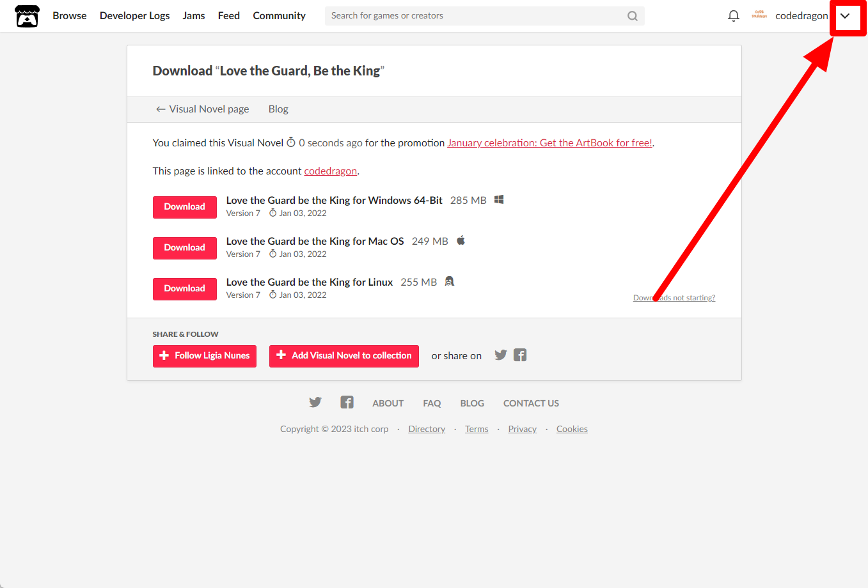Open the Terms link
Screen dimensions: 868x588
click(x=477, y=429)
